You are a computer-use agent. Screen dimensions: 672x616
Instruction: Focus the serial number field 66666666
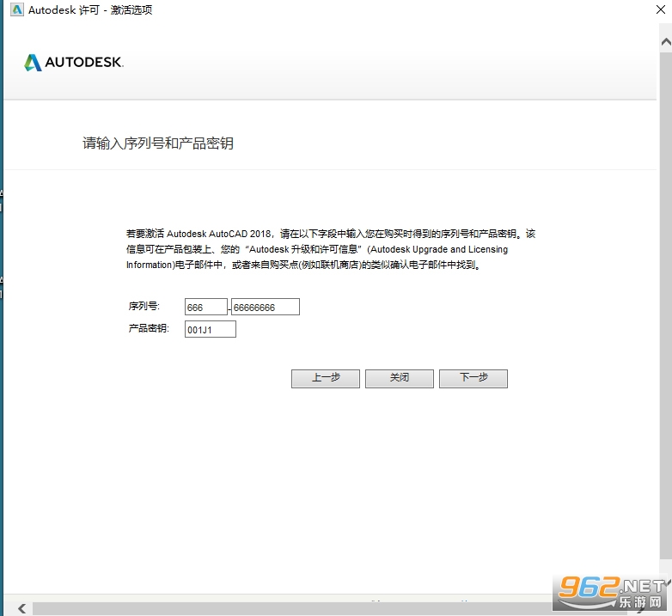point(266,307)
